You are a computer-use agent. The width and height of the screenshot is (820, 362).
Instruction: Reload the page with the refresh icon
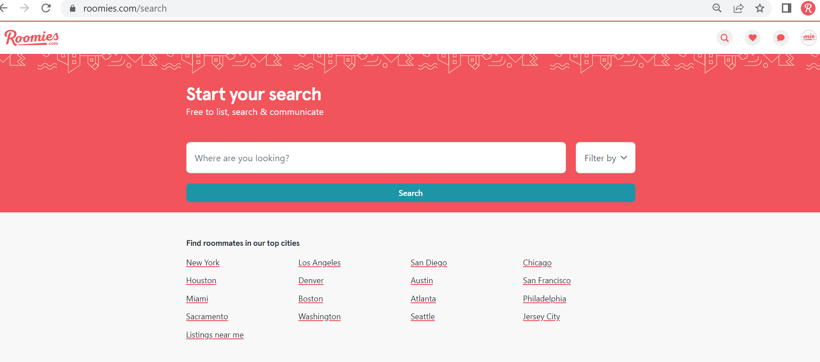pyautogui.click(x=46, y=8)
